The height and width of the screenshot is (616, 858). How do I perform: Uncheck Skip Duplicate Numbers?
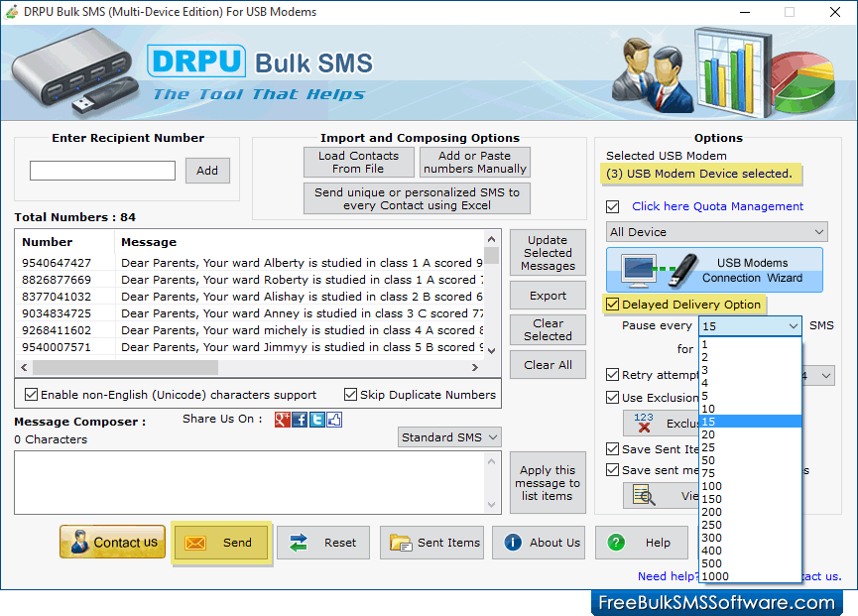tap(351, 395)
